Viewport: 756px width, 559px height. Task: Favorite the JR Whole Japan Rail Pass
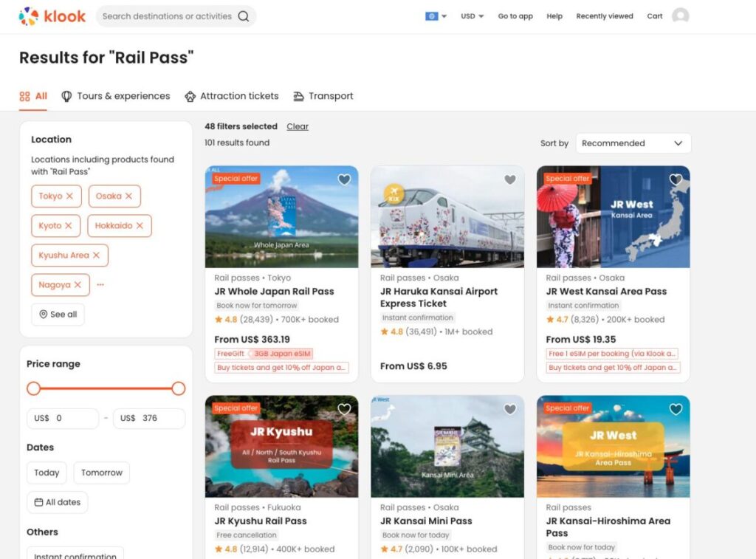344,179
